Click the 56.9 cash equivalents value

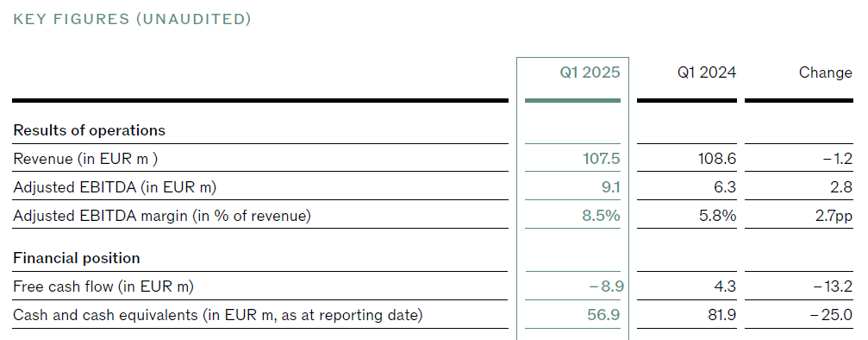point(603,315)
